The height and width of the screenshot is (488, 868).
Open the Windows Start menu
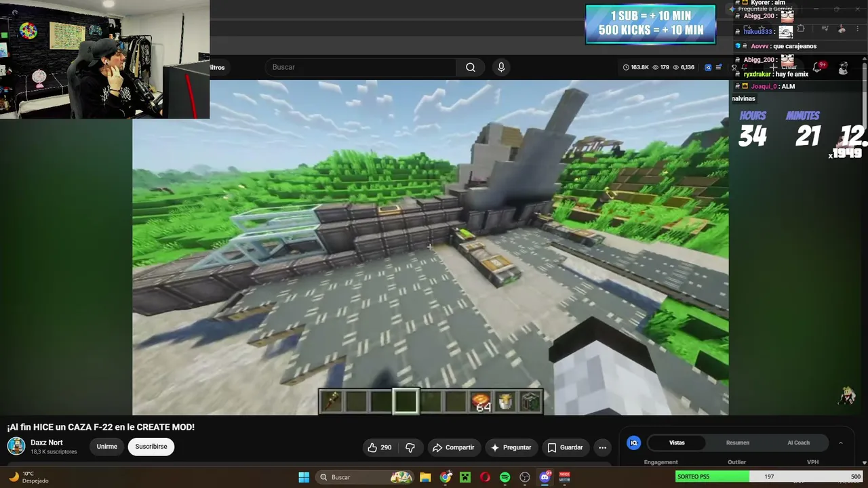point(304,477)
